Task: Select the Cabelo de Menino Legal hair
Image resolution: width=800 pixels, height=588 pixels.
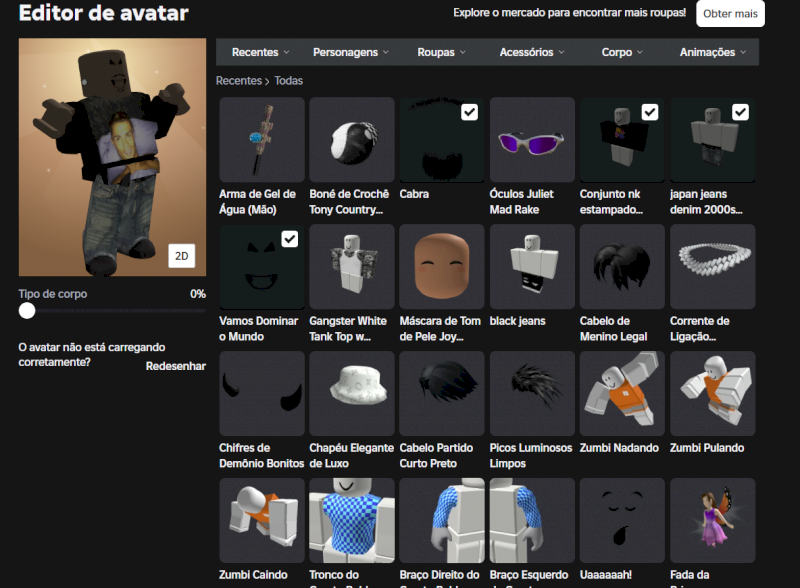Action: pyautogui.click(x=622, y=266)
